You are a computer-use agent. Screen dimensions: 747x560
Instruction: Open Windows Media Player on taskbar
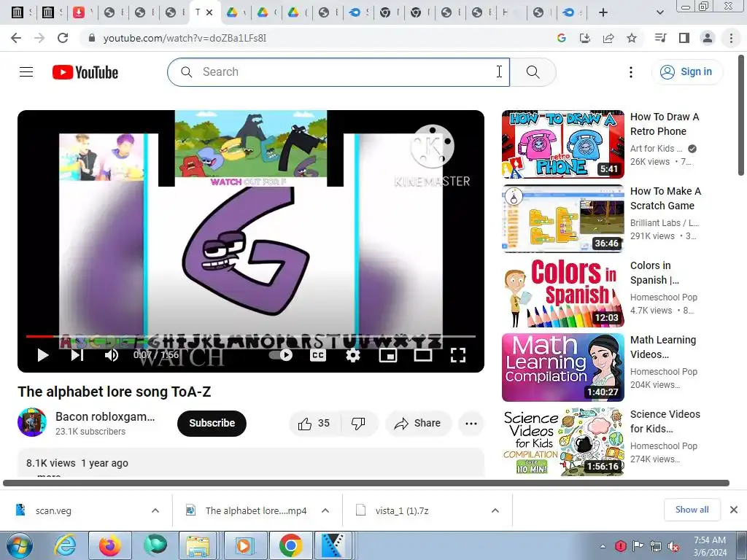coord(244,545)
